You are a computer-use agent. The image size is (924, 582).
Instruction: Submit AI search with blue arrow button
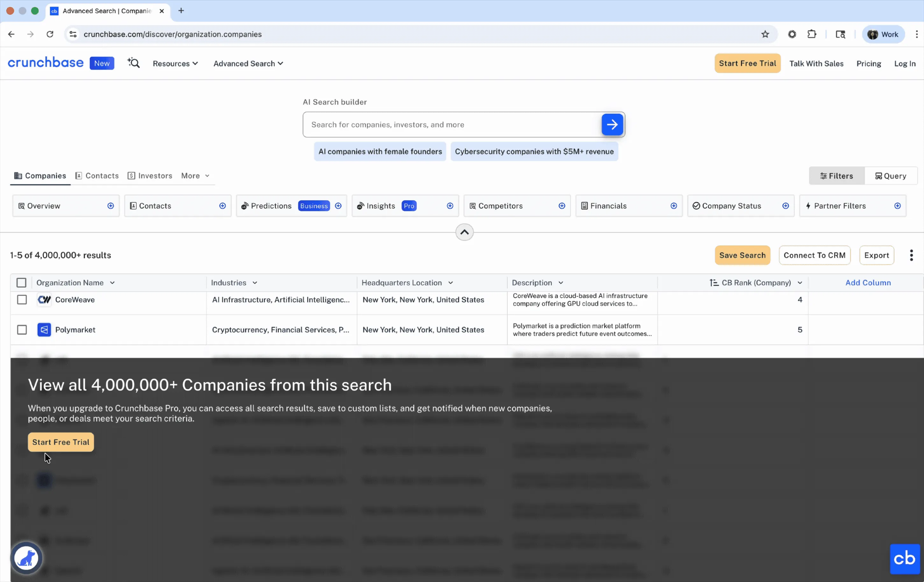click(x=612, y=124)
